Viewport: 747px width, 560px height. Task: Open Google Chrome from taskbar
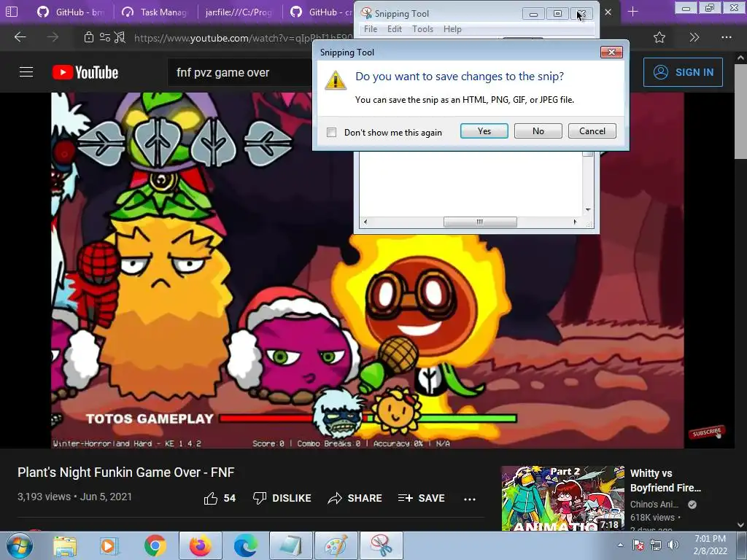click(x=155, y=545)
